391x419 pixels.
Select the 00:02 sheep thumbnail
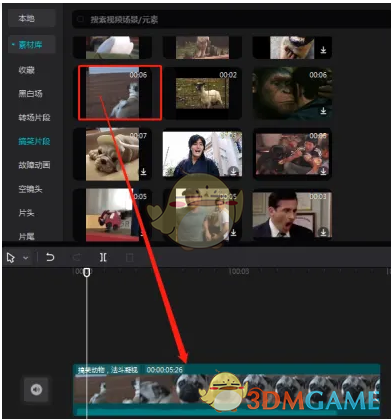202,93
